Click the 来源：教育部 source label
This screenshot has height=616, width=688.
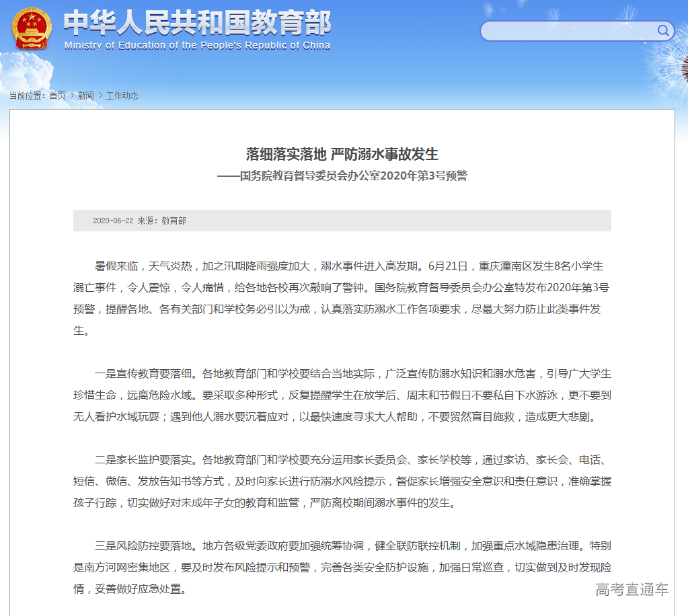(162, 221)
